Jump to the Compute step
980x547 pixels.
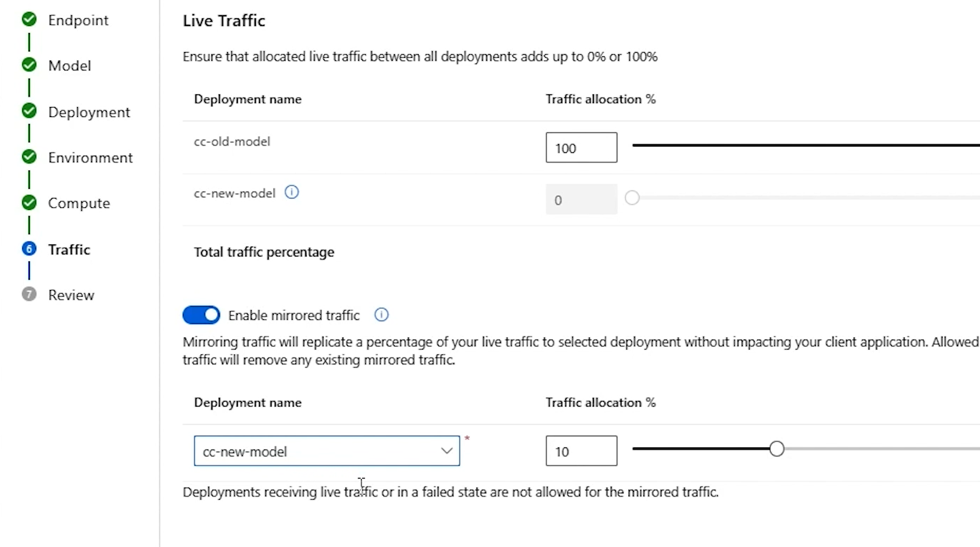79,203
